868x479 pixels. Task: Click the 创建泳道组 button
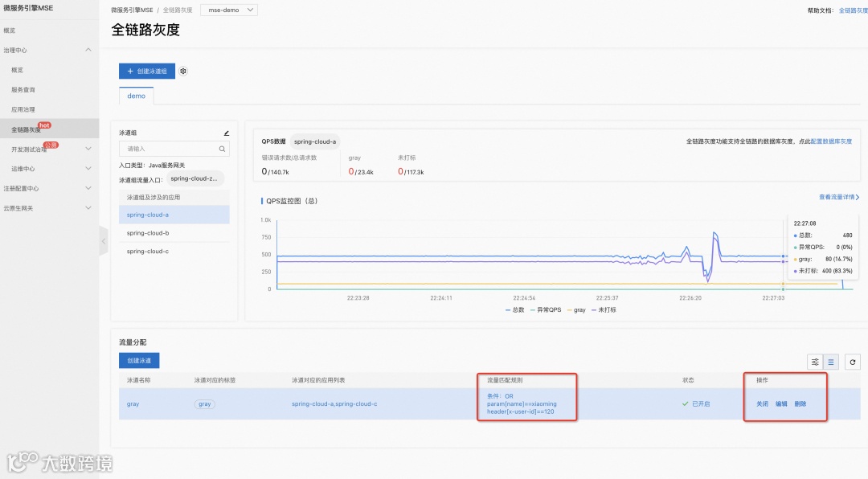(x=147, y=71)
